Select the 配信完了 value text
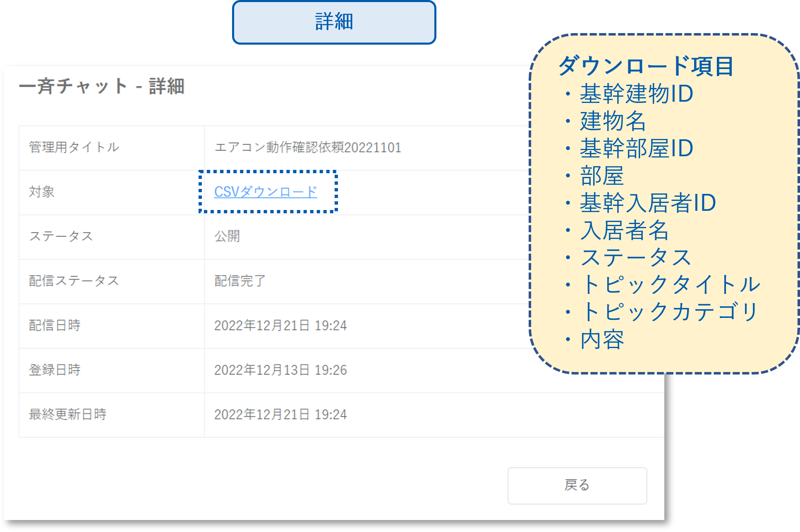Image resolution: width=800 pixels, height=532 pixels. tap(240, 281)
